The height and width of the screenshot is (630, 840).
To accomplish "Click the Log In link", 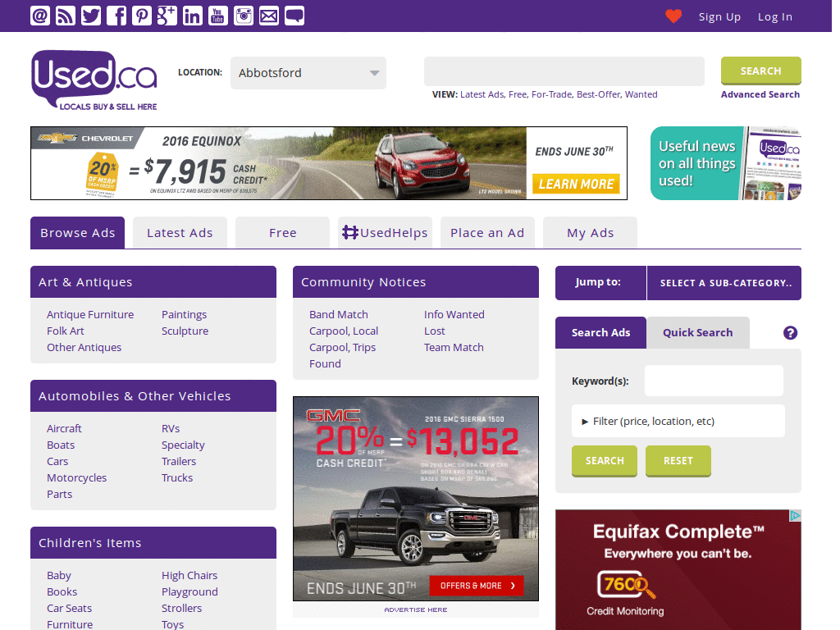I will (x=774, y=16).
